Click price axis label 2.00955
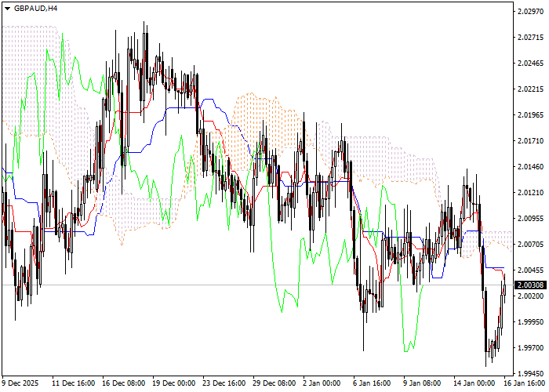549x392 pixels. click(531, 219)
